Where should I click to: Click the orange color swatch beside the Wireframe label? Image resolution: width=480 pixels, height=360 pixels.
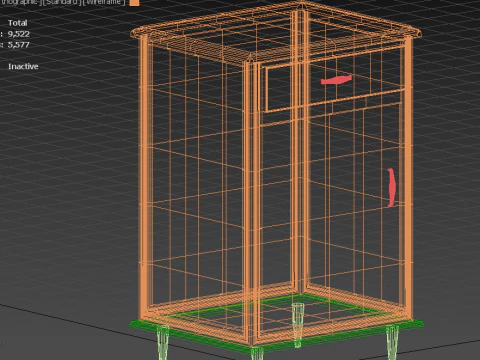134,2
